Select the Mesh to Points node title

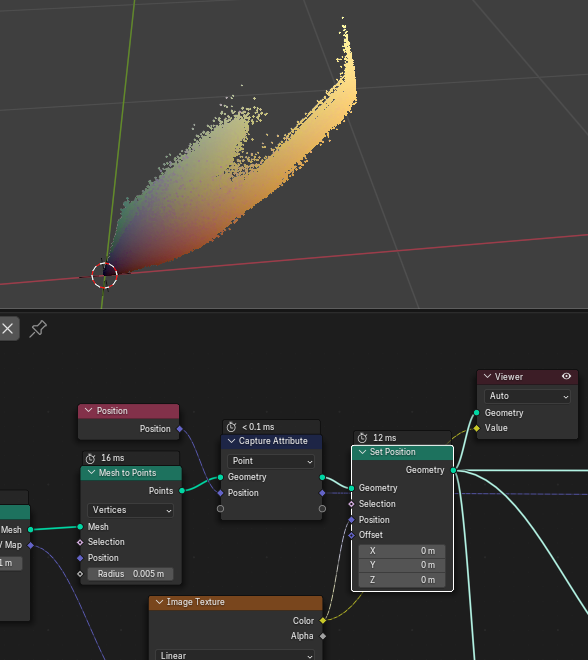tap(127, 473)
